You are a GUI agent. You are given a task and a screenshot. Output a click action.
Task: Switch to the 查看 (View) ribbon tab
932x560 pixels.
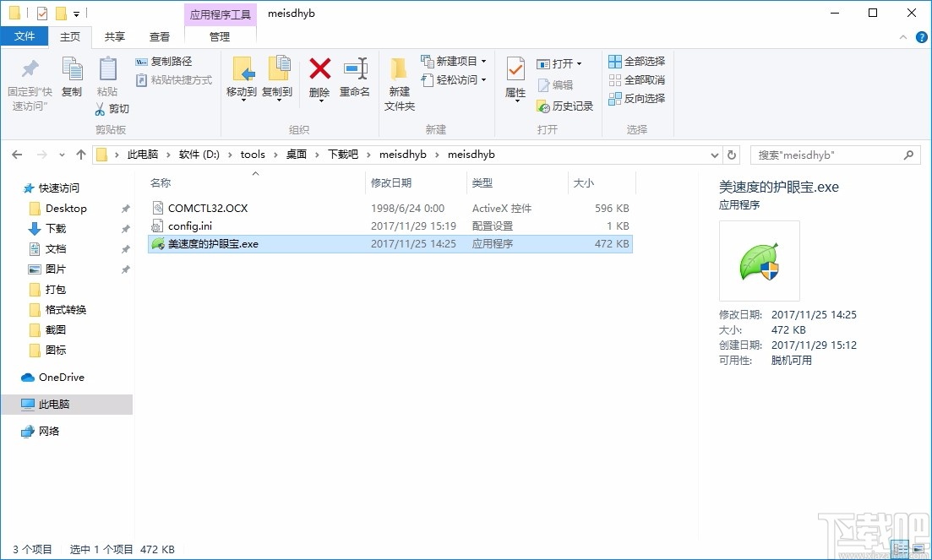(x=161, y=36)
